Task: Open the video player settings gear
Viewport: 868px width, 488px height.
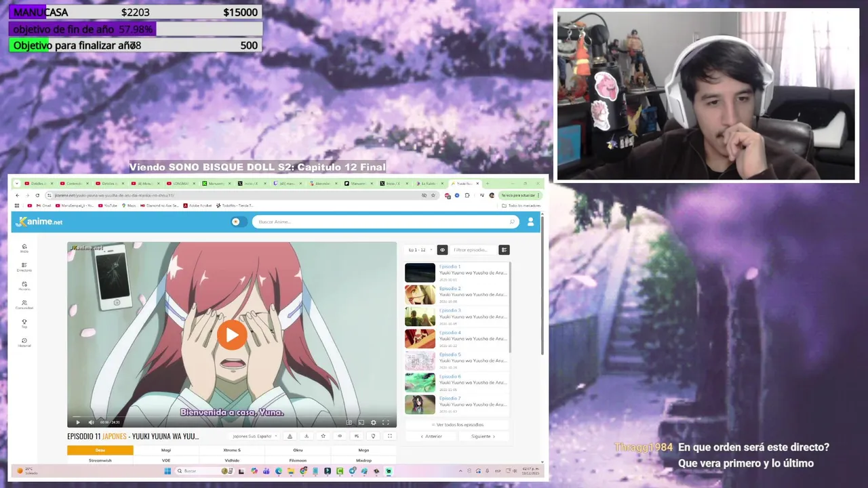Action: point(373,422)
